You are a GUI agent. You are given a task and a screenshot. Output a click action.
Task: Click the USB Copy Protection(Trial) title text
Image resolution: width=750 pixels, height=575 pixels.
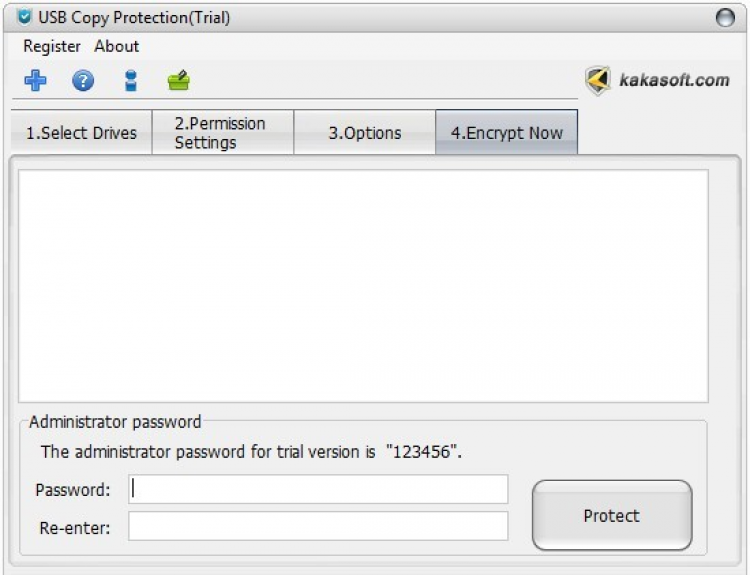pyautogui.click(x=136, y=17)
